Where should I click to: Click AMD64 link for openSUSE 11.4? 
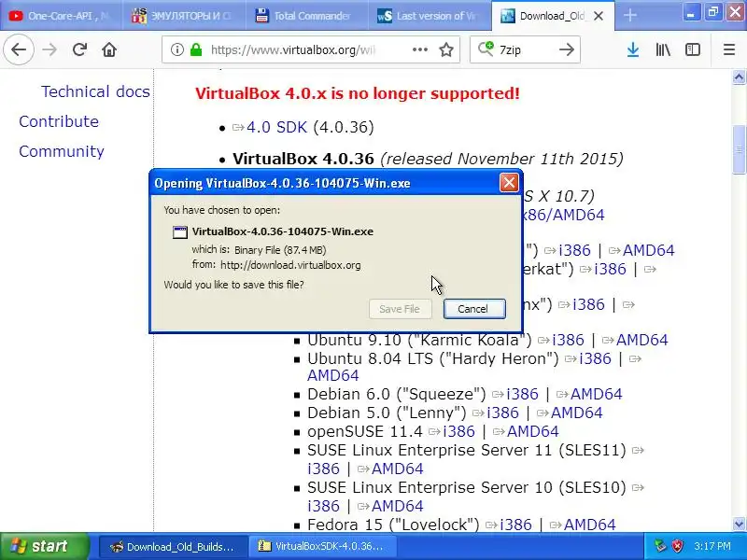[532, 431]
